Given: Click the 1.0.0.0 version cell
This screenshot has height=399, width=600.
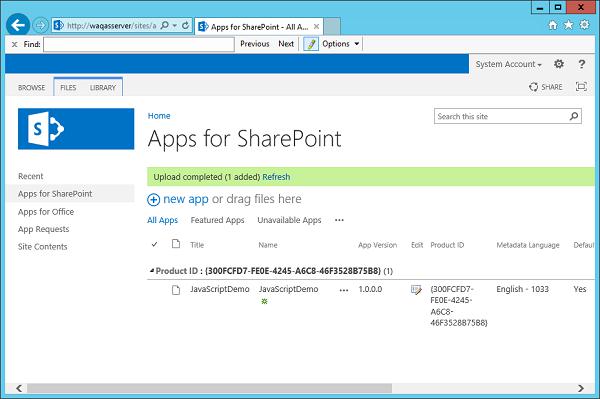Looking at the screenshot, I should coord(370,289).
